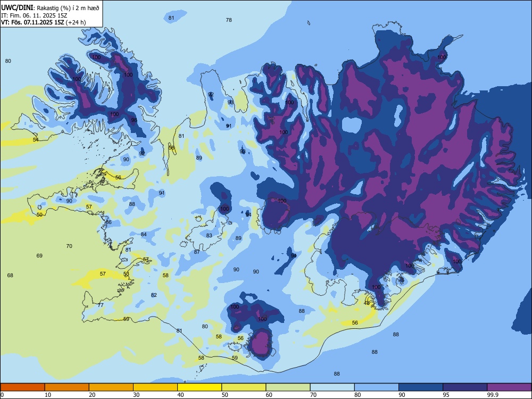Click the '83' value on the map

point(209,236)
